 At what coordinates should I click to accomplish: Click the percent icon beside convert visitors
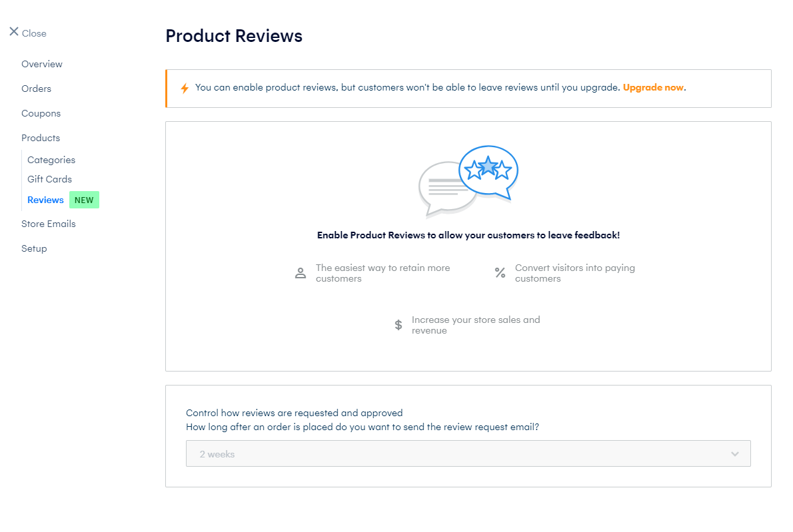(500, 273)
